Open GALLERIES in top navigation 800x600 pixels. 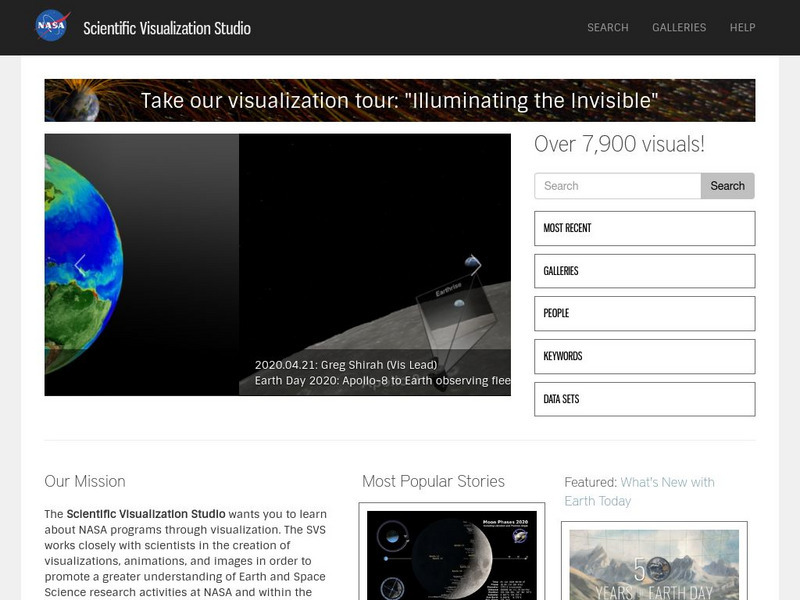pyautogui.click(x=679, y=28)
